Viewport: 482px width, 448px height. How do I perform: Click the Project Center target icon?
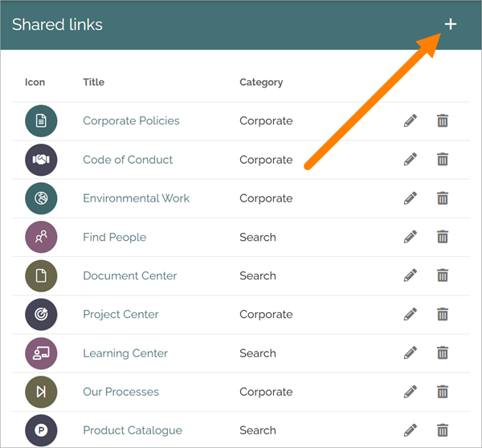coord(41,315)
